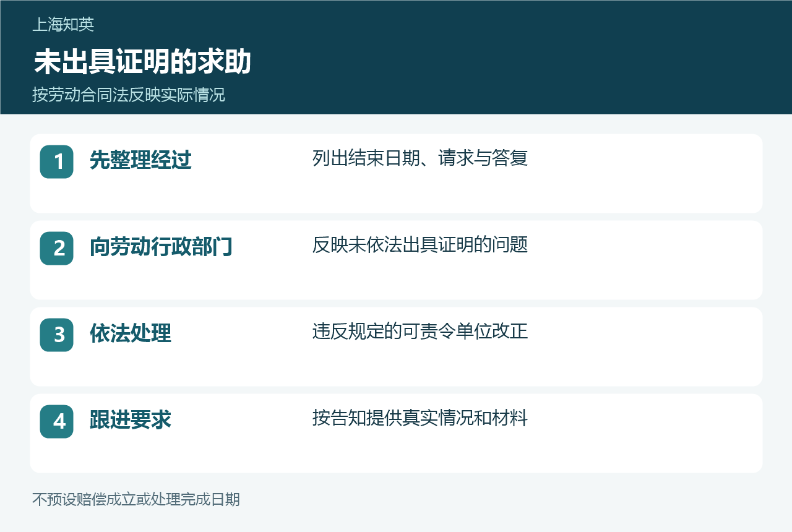Image resolution: width=792 pixels, height=532 pixels.
Task: Select the heading 向劳动行政部门
Action: (161, 247)
